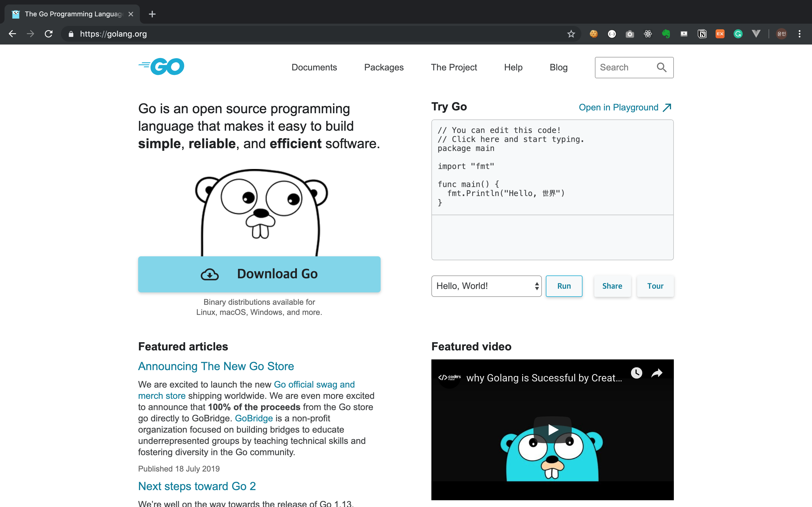
Task: Click the Evernote elephant extension icon
Action: click(x=666, y=34)
